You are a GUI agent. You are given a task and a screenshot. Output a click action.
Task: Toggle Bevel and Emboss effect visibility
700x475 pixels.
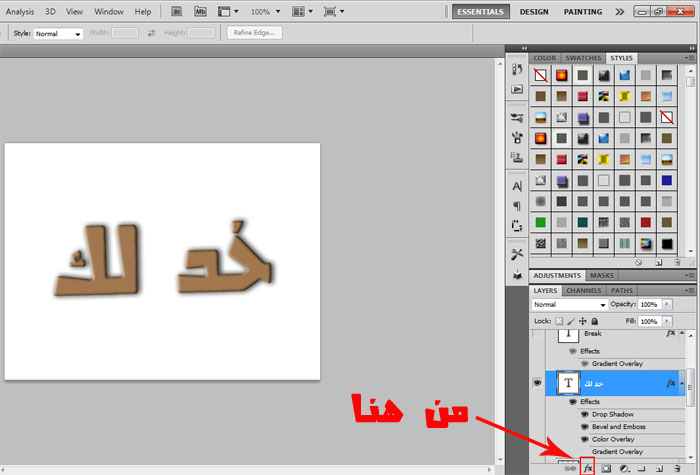(585, 427)
